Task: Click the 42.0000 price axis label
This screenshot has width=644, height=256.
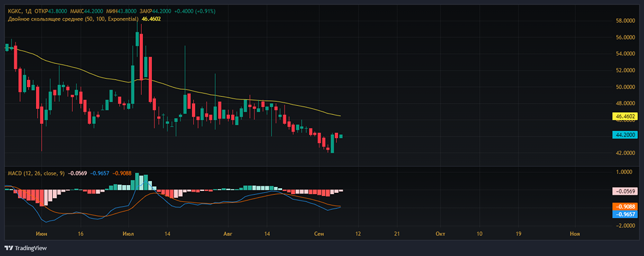Action: pyautogui.click(x=626, y=153)
